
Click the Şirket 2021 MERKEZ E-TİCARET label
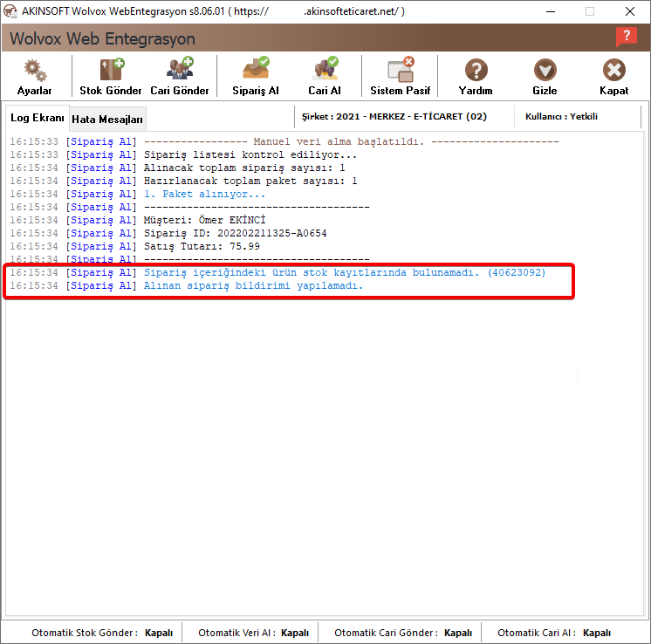[394, 117]
